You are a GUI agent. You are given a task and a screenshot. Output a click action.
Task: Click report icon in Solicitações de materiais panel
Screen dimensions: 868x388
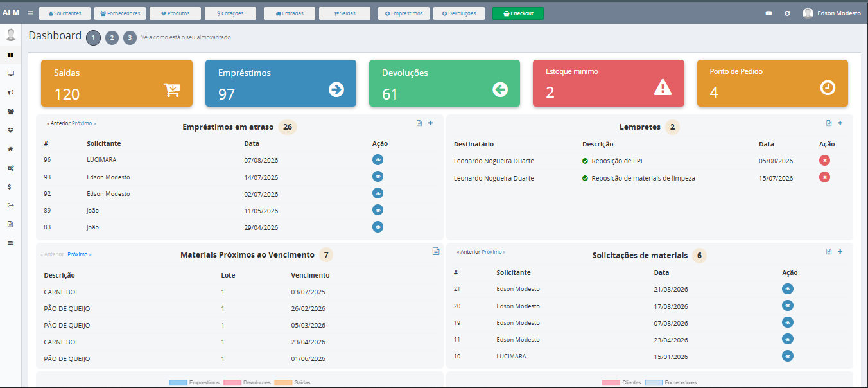tap(829, 251)
